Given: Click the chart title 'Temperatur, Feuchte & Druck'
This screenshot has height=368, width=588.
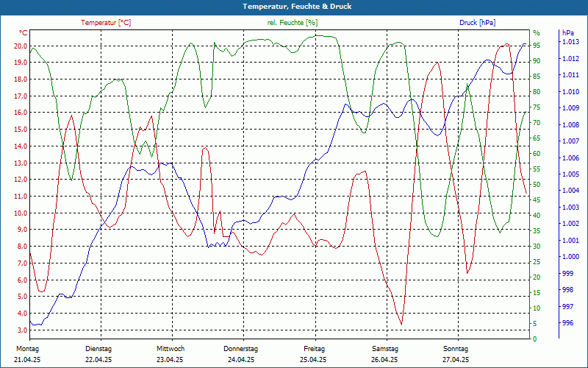Looking at the screenshot, I should [297, 7].
